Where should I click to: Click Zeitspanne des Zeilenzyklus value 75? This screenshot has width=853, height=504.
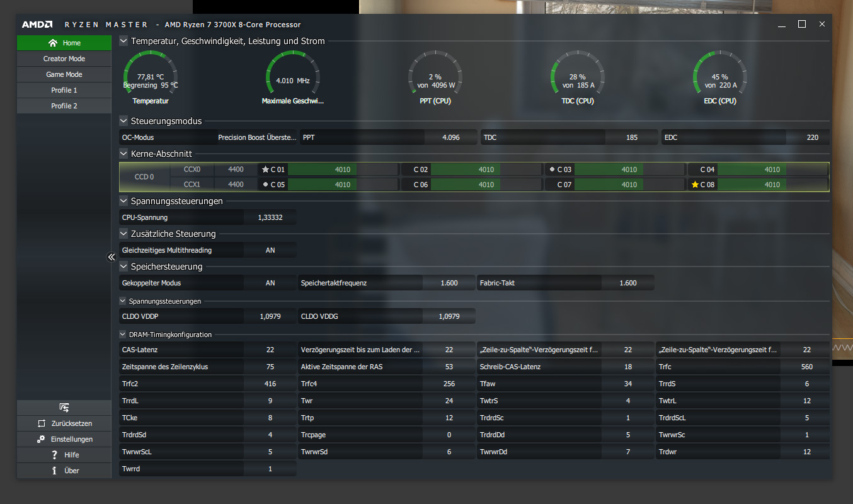(x=270, y=367)
